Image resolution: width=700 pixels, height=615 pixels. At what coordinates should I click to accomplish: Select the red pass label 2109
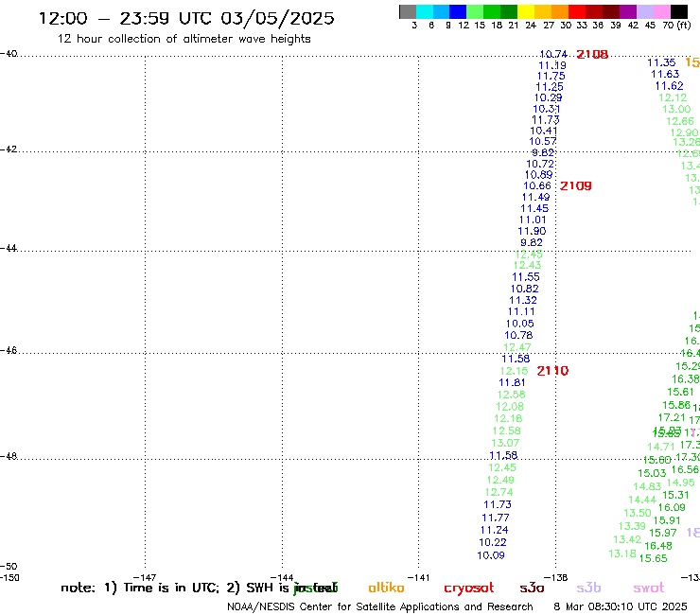tap(575, 185)
